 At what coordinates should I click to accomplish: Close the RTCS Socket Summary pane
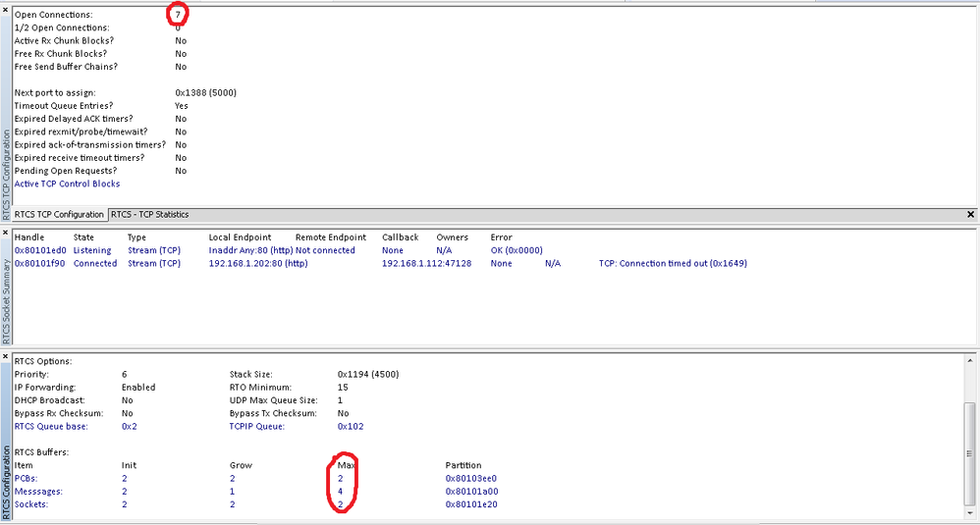(6, 233)
